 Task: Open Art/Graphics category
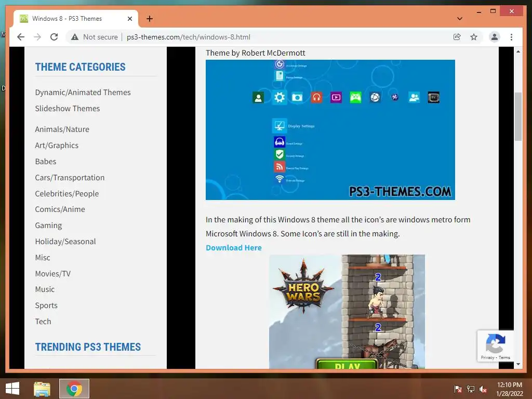pyautogui.click(x=57, y=145)
